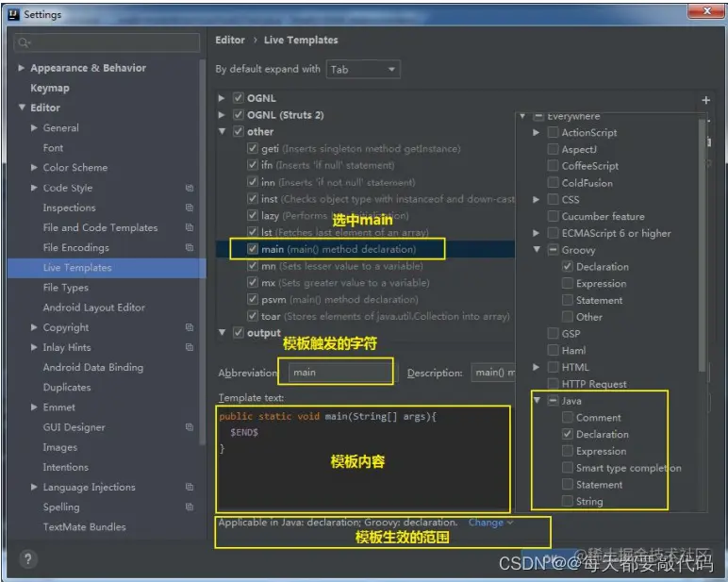
Task: Click the project-level icon beside Spelling
Action: tap(190, 507)
